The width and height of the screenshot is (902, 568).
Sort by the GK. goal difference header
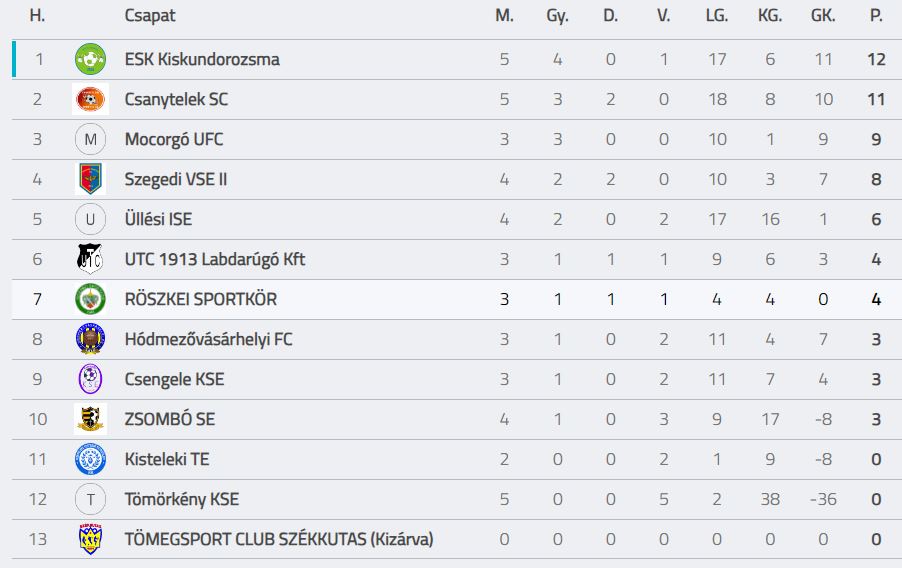pos(823,17)
